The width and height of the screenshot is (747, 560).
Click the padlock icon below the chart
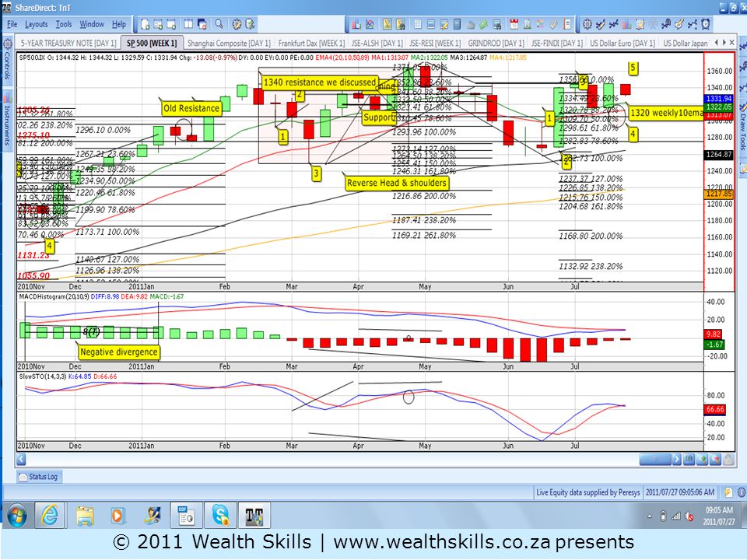click(728, 459)
